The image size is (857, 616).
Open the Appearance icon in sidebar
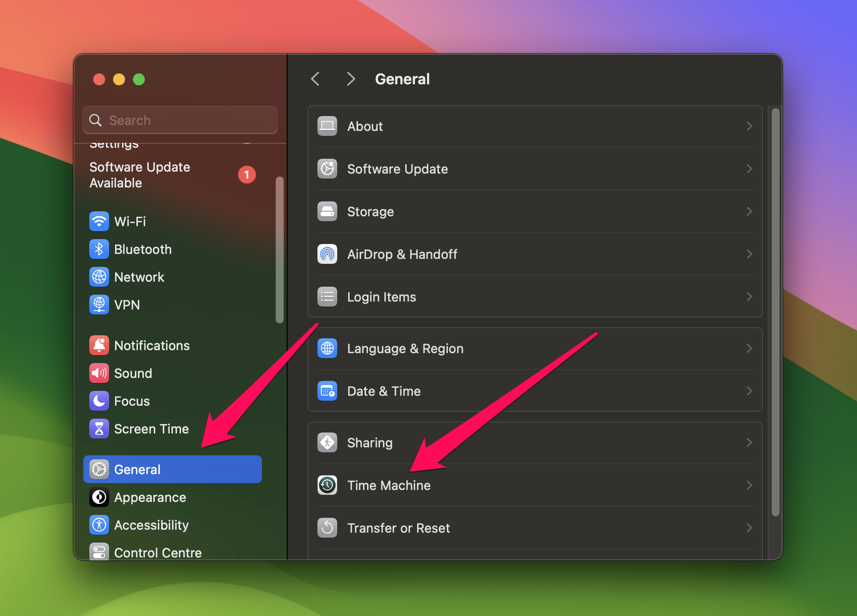coord(99,497)
